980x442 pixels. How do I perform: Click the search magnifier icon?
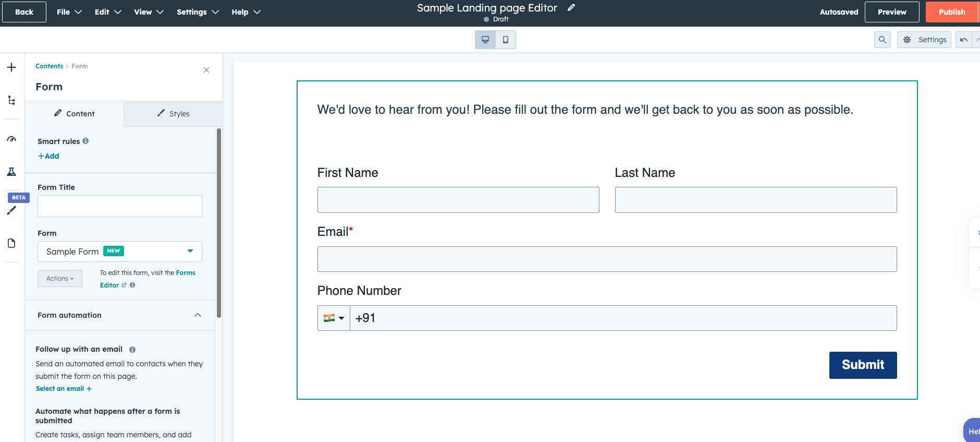(x=883, y=40)
